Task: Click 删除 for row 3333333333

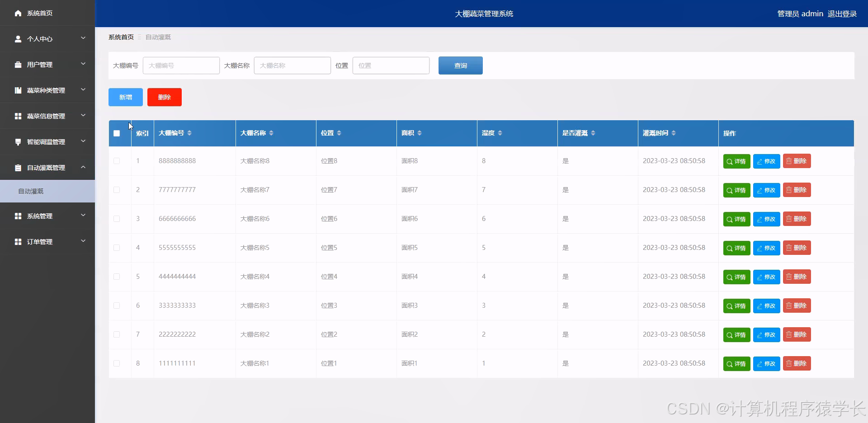Action: [797, 305]
